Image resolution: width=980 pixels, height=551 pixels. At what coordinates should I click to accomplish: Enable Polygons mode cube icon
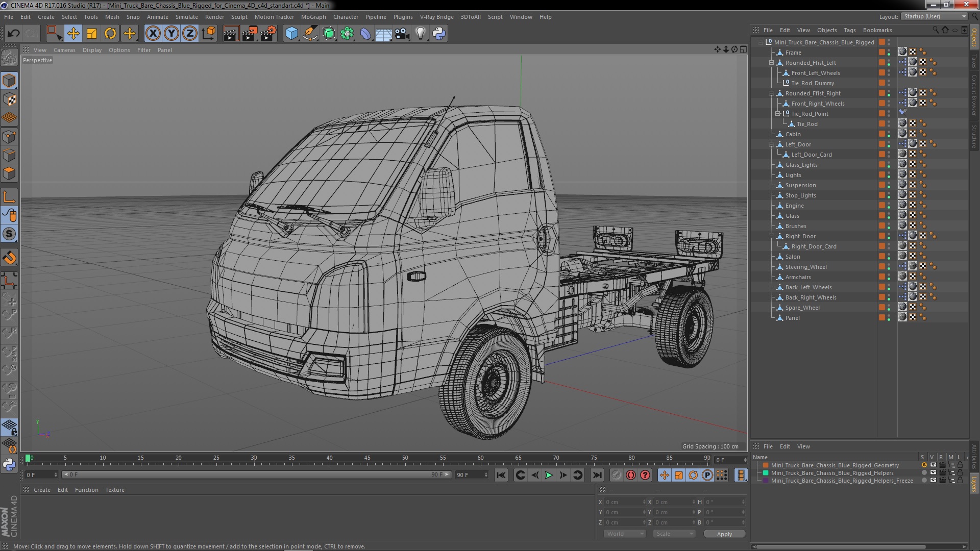(x=9, y=173)
